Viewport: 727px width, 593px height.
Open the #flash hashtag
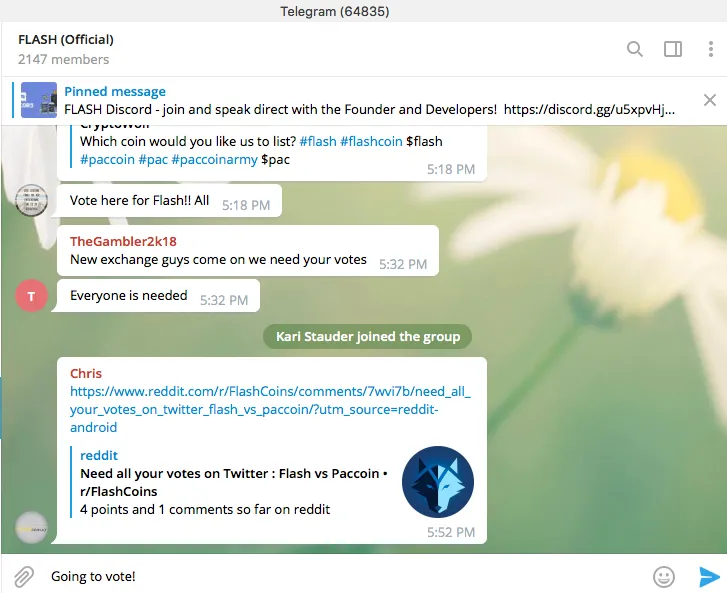pos(318,141)
